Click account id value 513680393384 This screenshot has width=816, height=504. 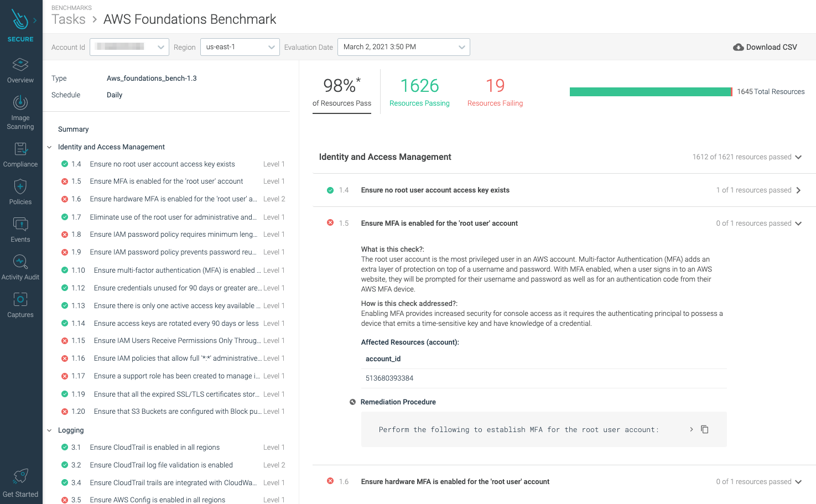389,378
